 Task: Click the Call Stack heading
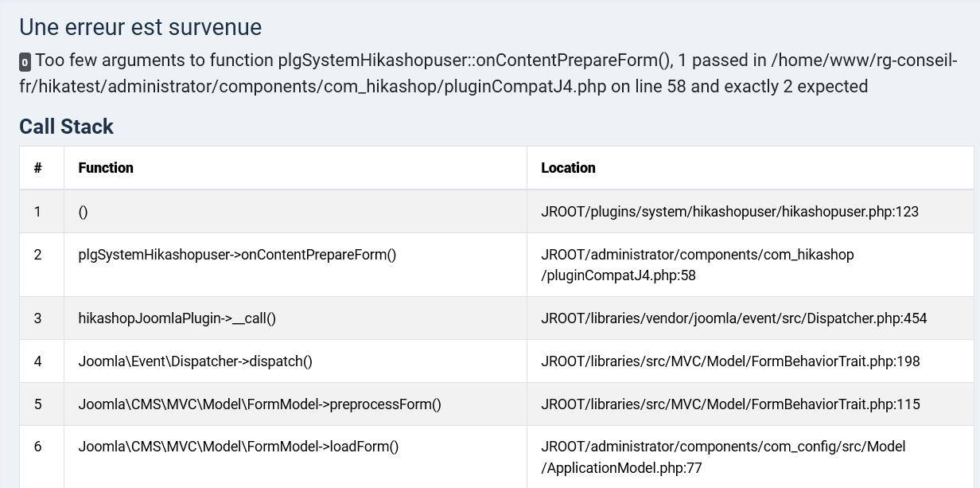point(66,127)
